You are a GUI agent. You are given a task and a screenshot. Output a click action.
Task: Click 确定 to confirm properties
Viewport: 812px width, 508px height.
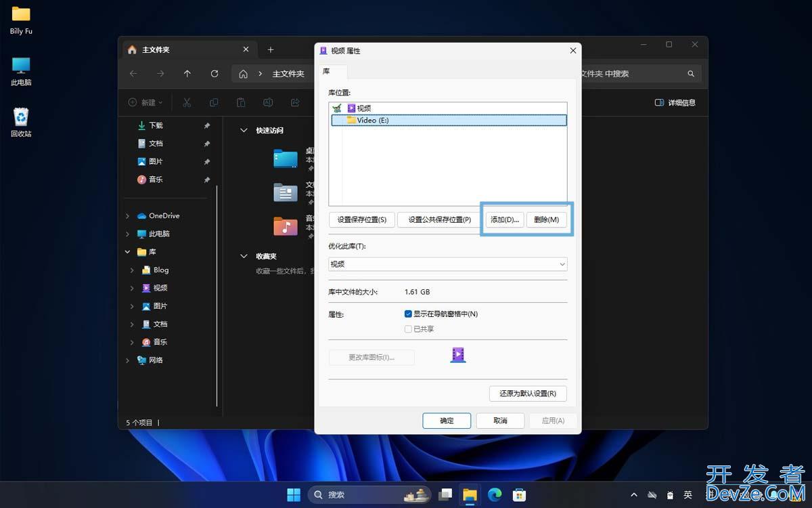pos(447,421)
